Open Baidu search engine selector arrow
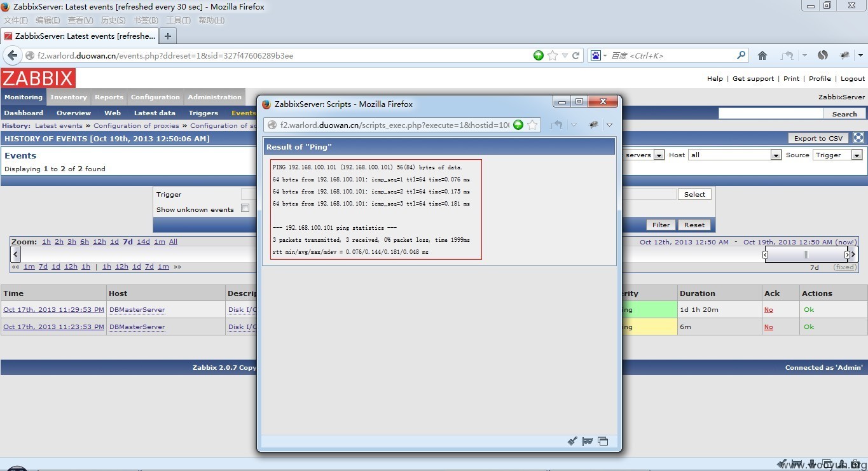868x471 pixels. [x=605, y=55]
